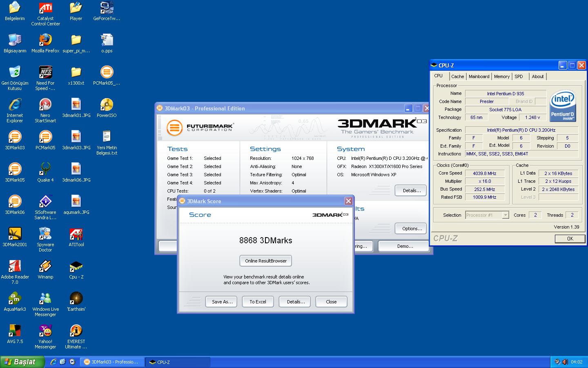The height and width of the screenshot is (368, 588).
Task: Launch 3DMark06 desktop shortcut
Action: [15, 205]
